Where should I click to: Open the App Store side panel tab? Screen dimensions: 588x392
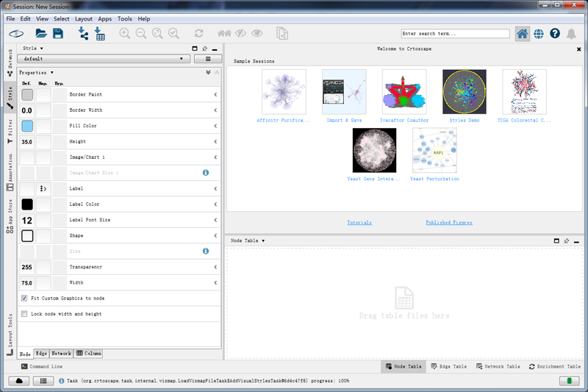(10, 216)
